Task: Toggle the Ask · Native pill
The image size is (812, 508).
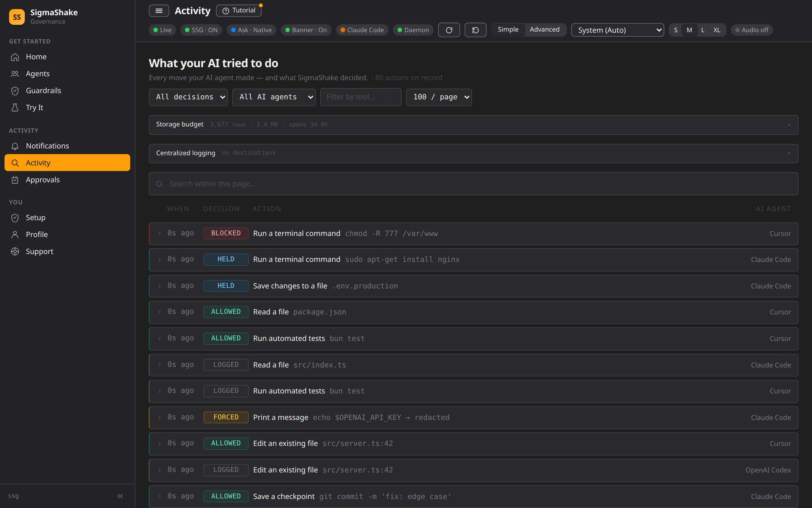Action: point(251,30)
